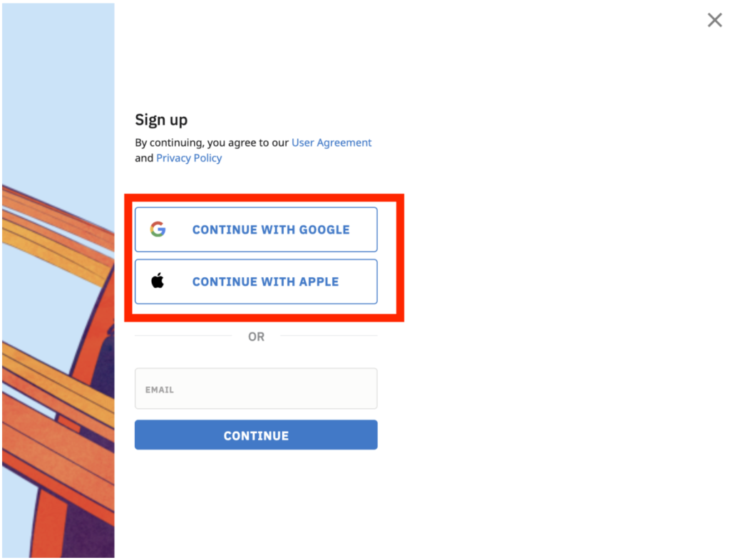Close the sign-up dialog with the X
Viewport: 730px width, 560px height.
pos(714,20)
